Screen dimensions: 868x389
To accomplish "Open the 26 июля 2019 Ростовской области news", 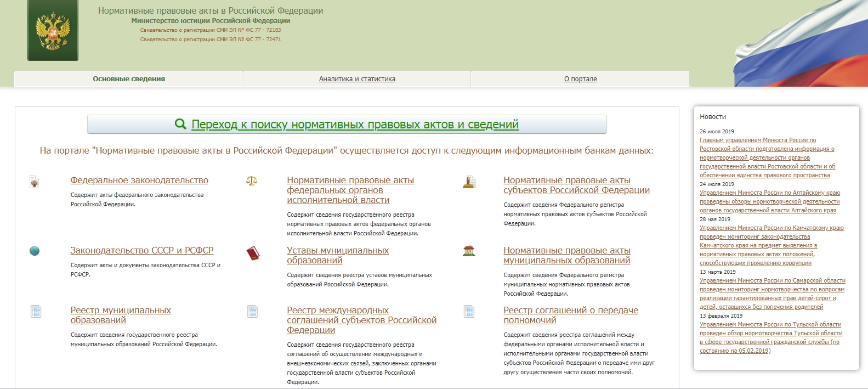I will [768, 157].
